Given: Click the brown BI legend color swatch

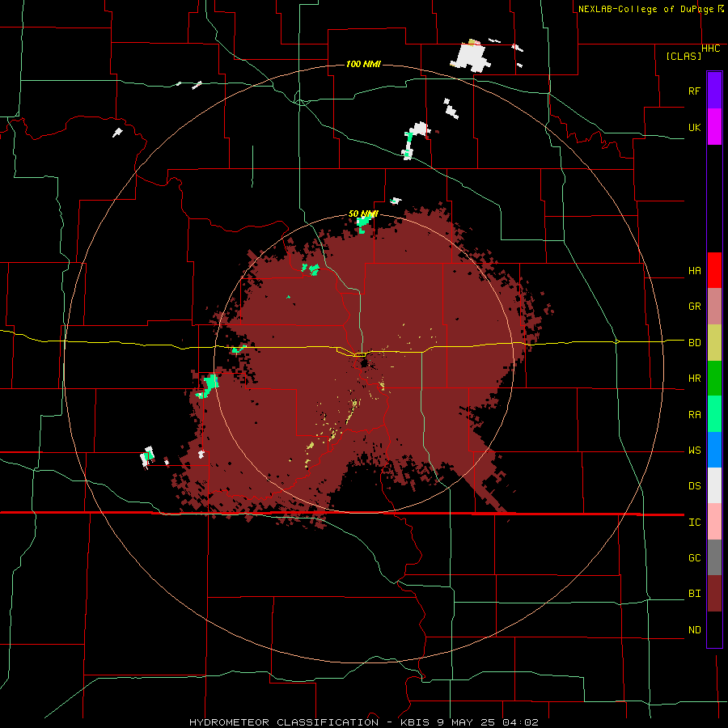Looking at the screenshot, I should tap(714, 594).
